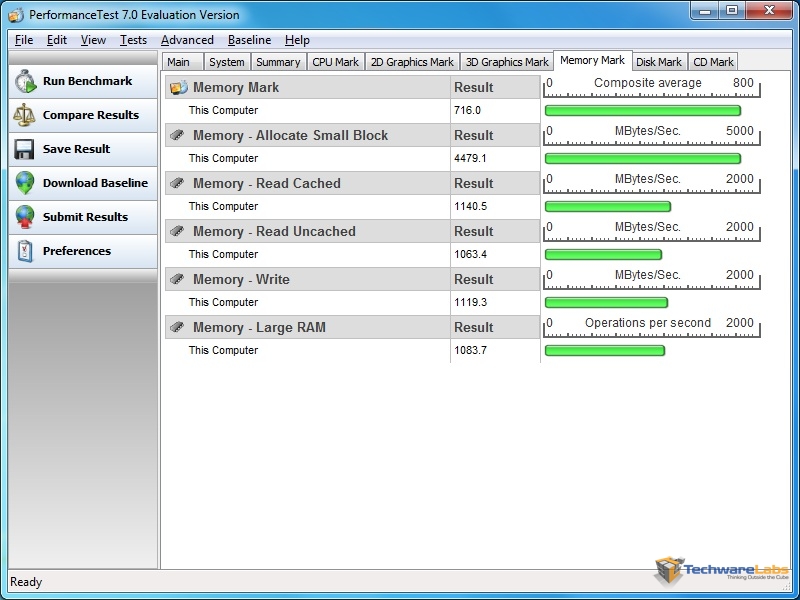Click the Submit Results globe icon

point(25,217)
